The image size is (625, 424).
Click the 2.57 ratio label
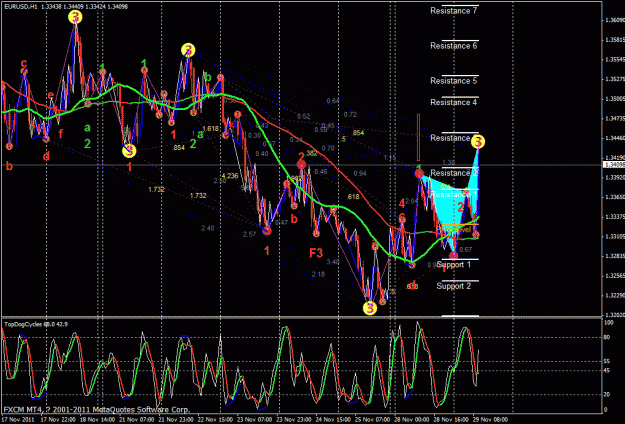click(x=250, y=234)
